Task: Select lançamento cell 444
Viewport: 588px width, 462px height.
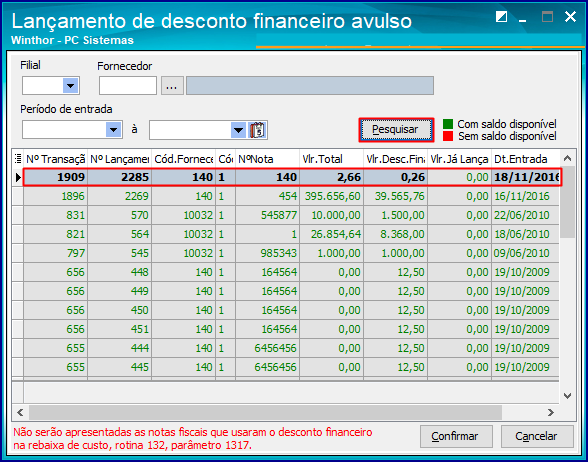Action: pos(120,348)
